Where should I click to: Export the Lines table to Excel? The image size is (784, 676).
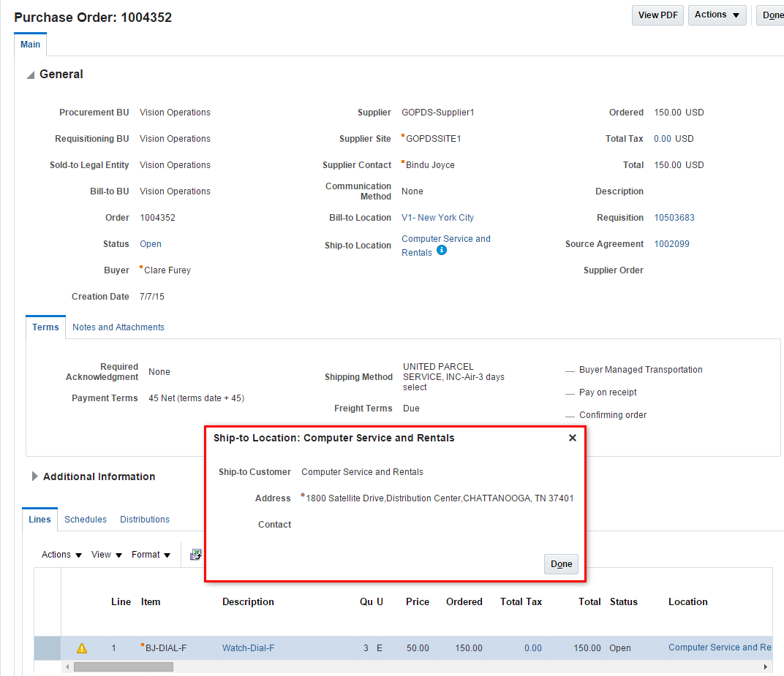click(196, 554)
